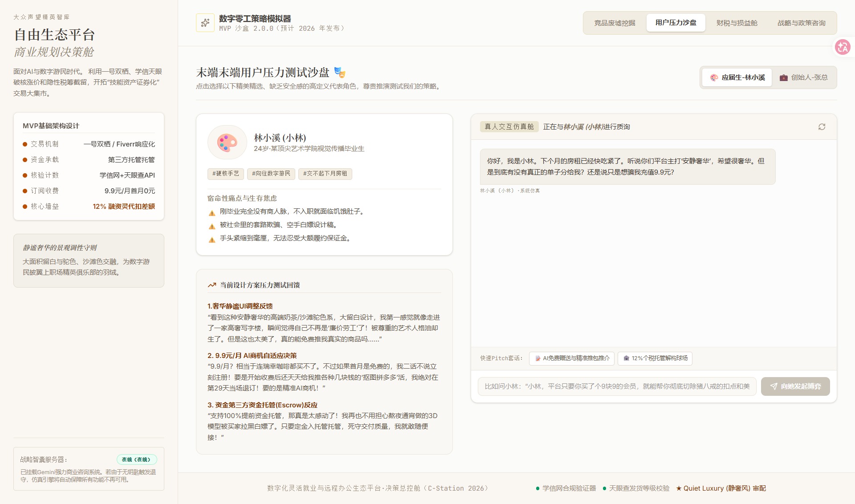Image resolution: width=855 pixels, height=504 pixels.
Task: Click the trend arrow icon by 当前设计方案压力测试回馈
Action: point(212,285)
